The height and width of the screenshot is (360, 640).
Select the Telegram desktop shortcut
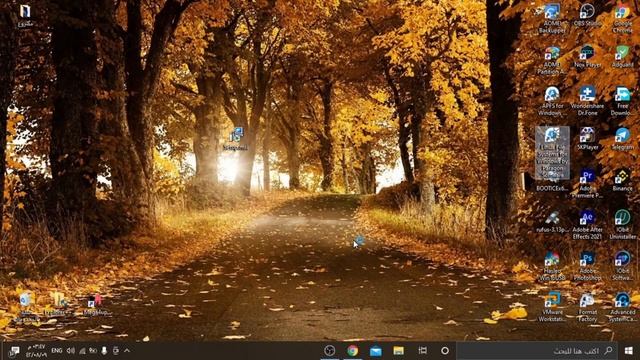622,139
